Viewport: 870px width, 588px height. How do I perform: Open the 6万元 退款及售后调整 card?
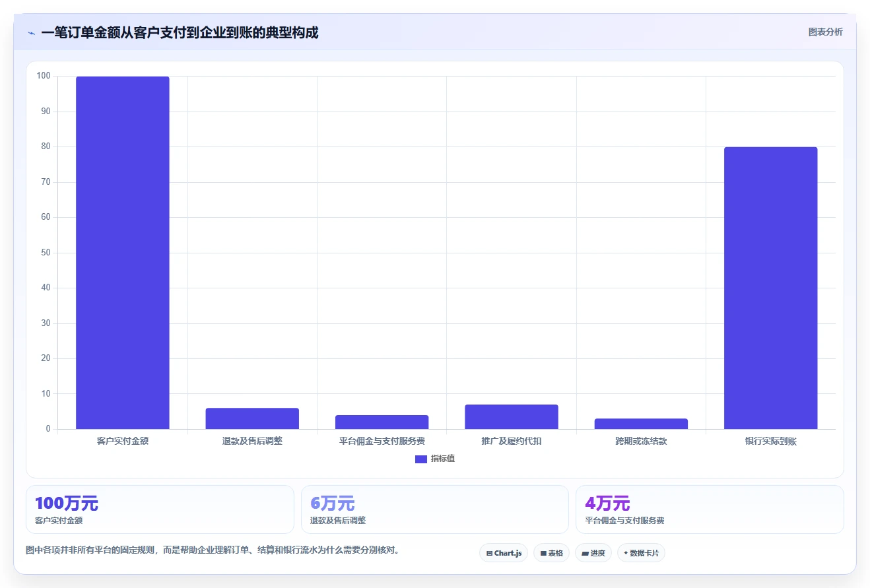[x=435, y=509]
